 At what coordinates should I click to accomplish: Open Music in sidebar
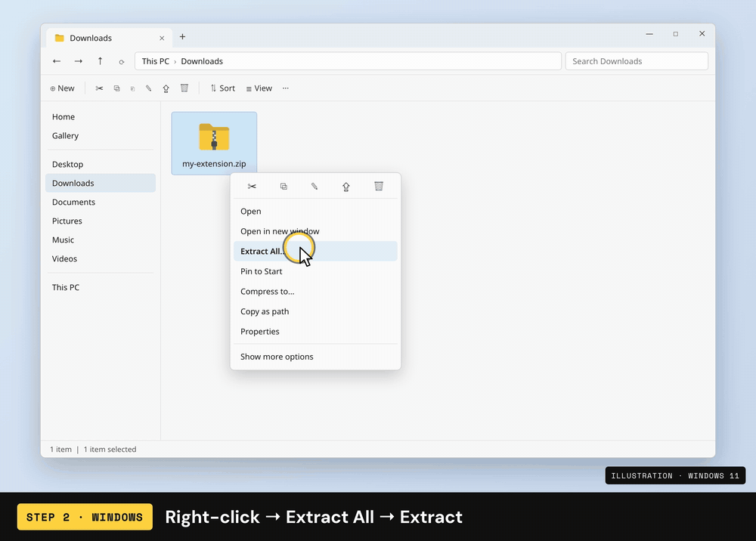pyautogui.click(x=101, y=240)
